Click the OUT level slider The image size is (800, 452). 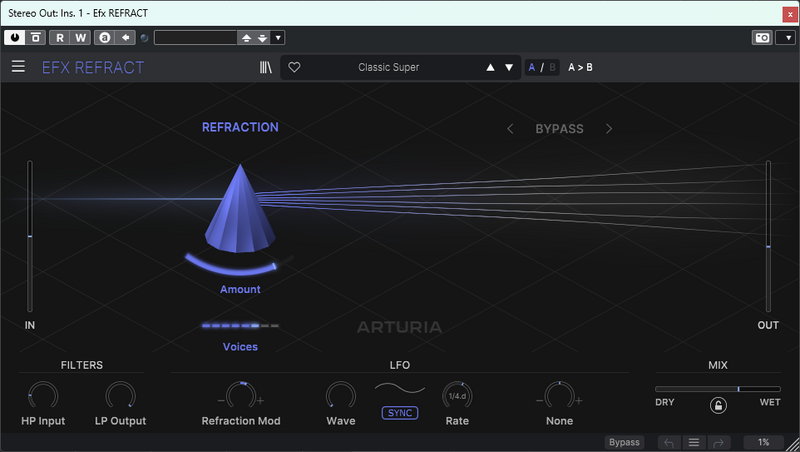(x=768, y=236)
